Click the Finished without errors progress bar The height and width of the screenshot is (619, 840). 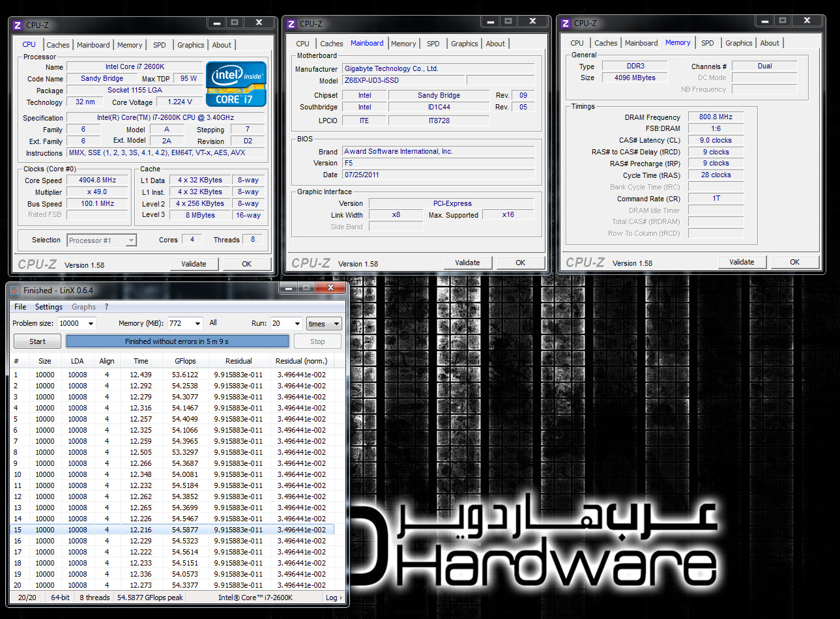point(177,341)
